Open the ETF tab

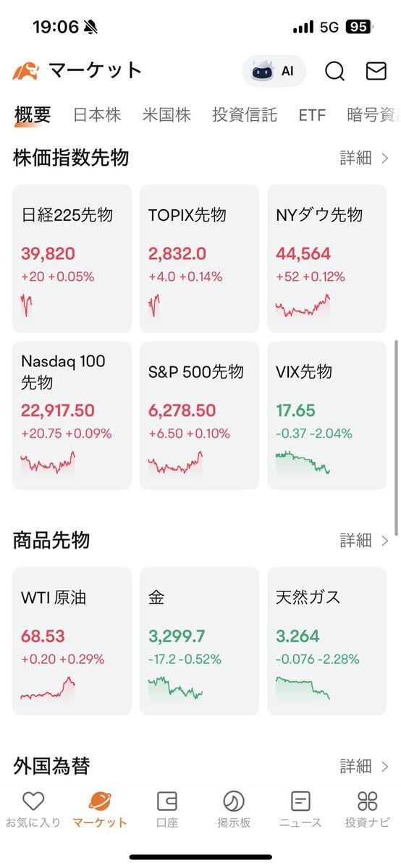(x=312, y=115)
